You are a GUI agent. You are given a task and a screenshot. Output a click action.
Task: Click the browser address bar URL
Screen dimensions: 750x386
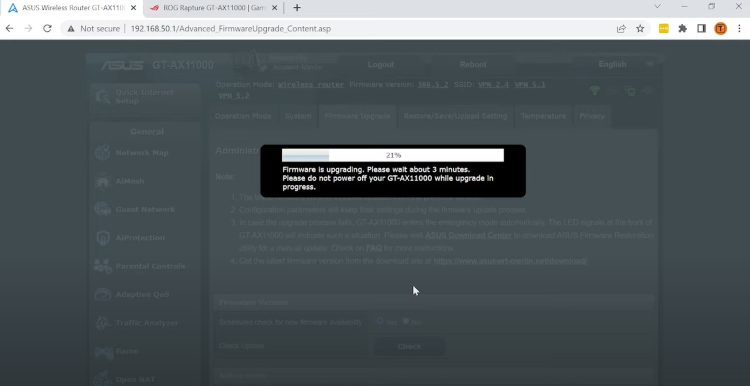231,29
